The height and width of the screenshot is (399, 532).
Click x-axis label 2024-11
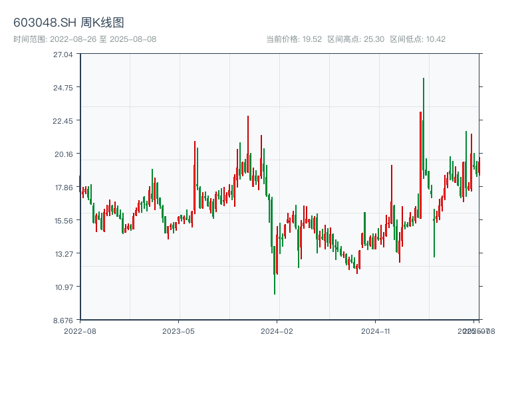pyautogui.click(x=375, y=331)
